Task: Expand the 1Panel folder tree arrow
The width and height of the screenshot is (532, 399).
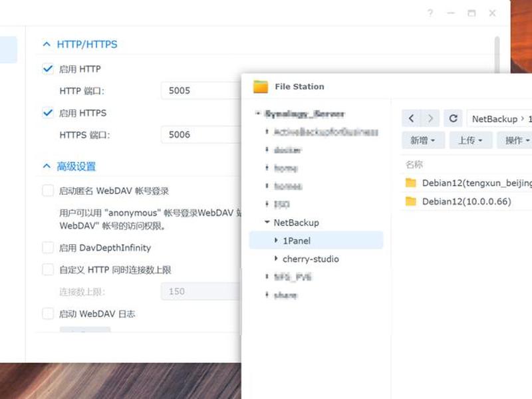Action: [276, 240]
